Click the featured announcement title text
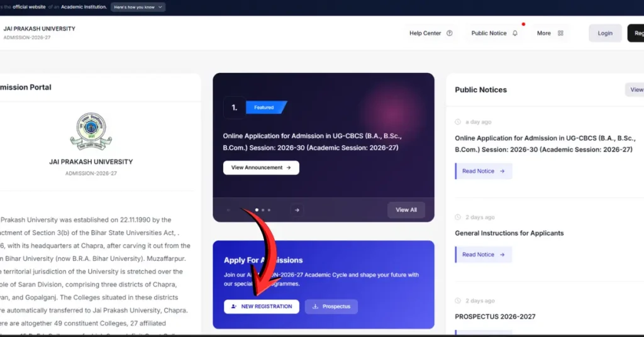 point(312,141)
